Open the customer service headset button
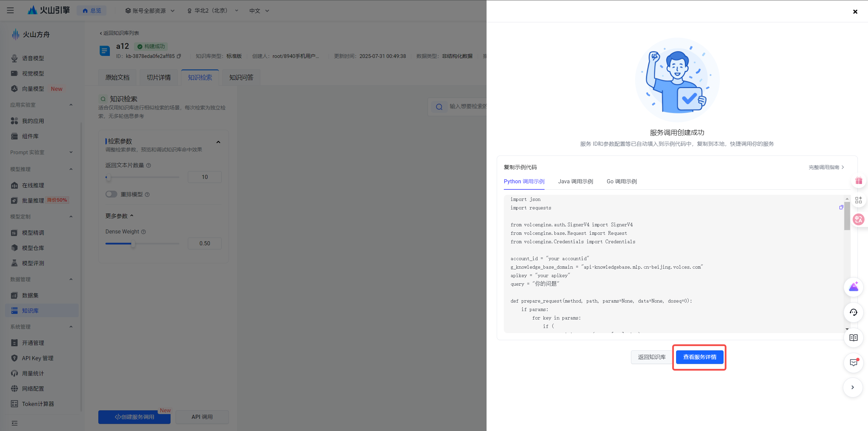The image size is (868, 431). click(853, 312)
